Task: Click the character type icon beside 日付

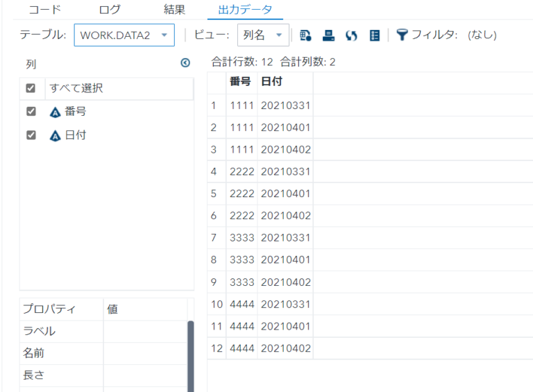Action: click(56, 136)
